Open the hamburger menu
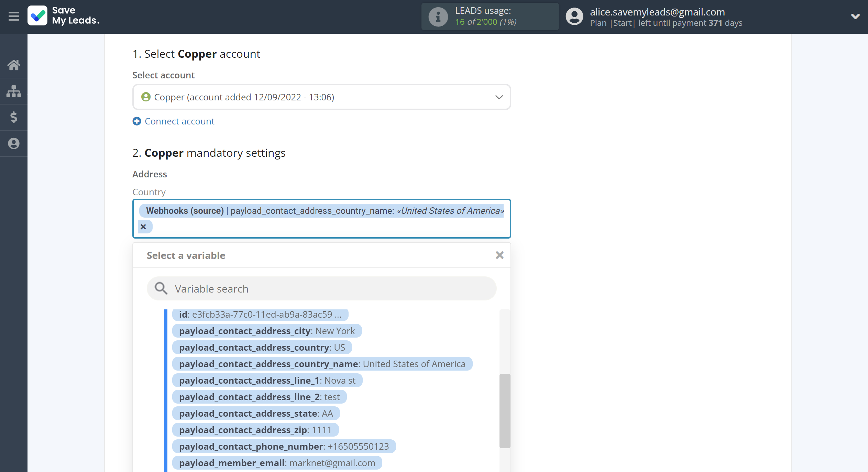868x472 pixels. click(14, 16)
